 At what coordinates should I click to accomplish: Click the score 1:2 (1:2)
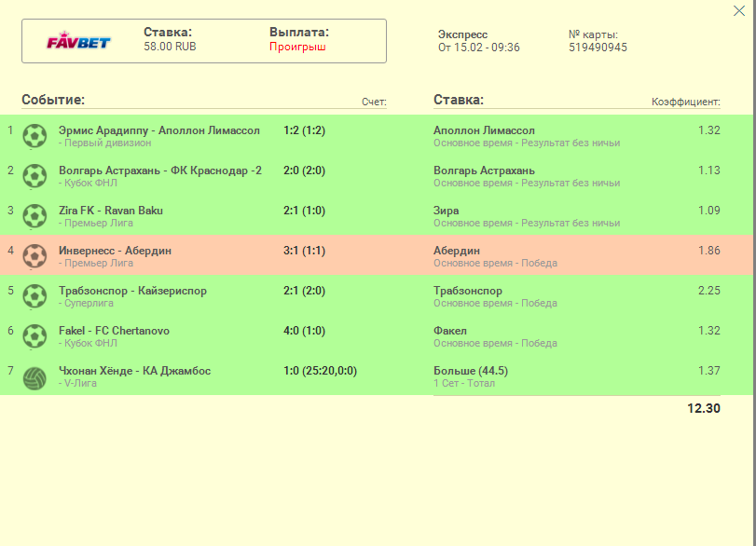(x=304, y=130)
